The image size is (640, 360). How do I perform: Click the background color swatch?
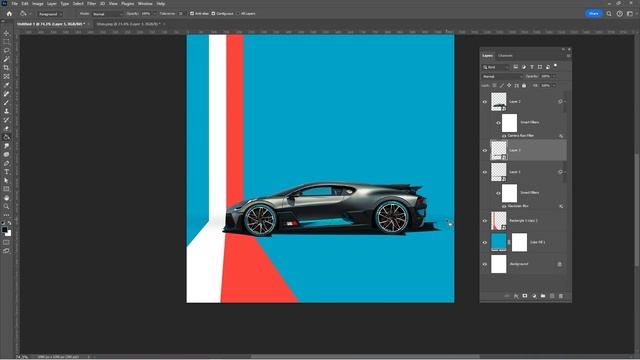(x=9, y=233)
